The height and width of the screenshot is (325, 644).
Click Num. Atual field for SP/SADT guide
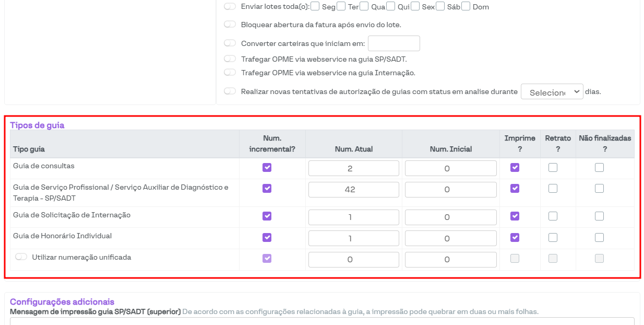tap(353, 190)
